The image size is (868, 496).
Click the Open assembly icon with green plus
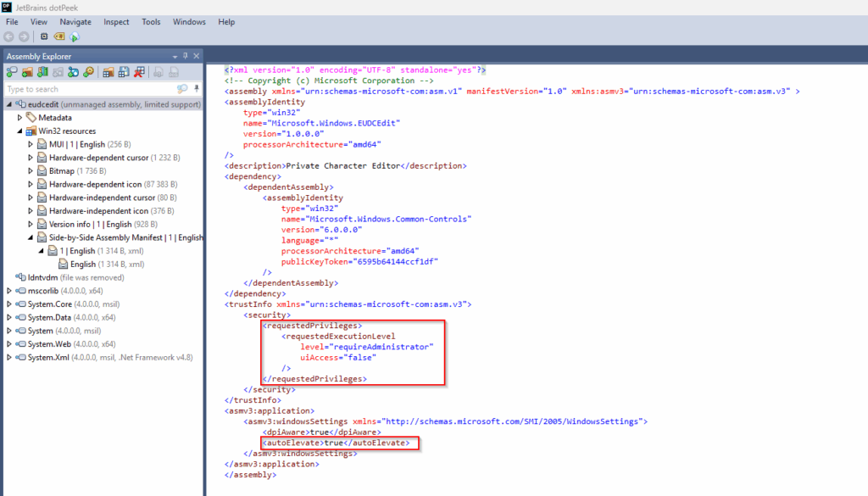tap(12, 72)
